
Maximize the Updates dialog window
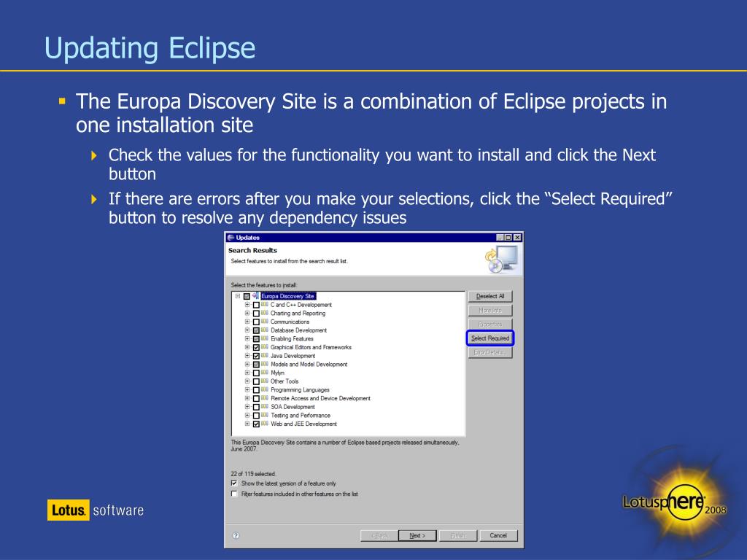tap(508, 237)
